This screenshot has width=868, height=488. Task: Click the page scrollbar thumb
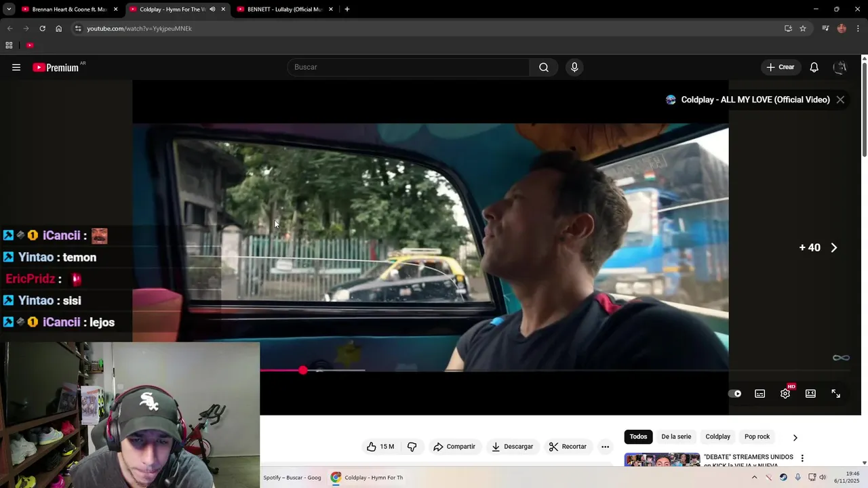864,111
